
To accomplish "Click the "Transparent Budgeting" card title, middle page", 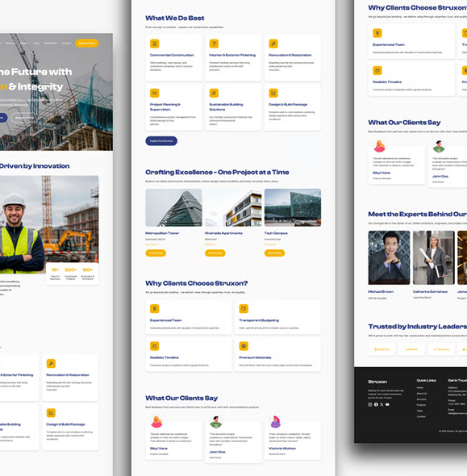I will 259,320.
